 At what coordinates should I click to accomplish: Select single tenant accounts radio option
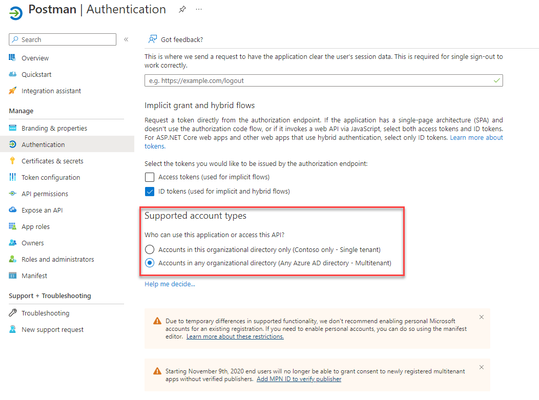point(150,249)
